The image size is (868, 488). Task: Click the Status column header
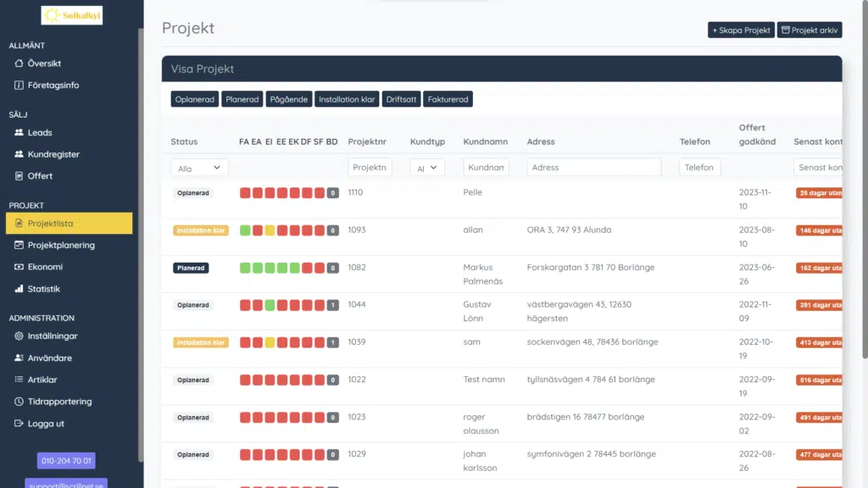184,141
